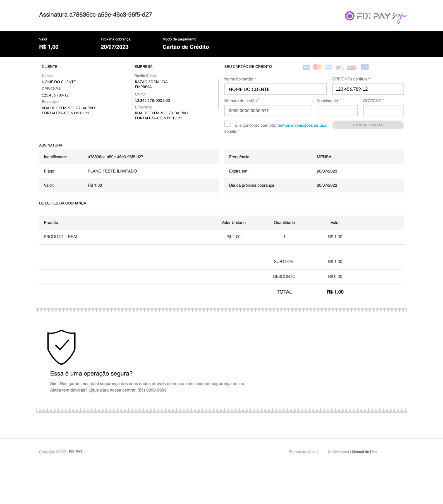This screenshot has height=504, width=443.
Task: Click the Trocar Cartão button
Action: click(368, 125)
